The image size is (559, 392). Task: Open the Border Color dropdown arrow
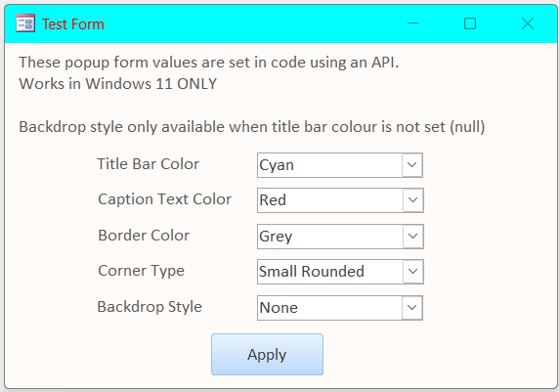[412, 237]
